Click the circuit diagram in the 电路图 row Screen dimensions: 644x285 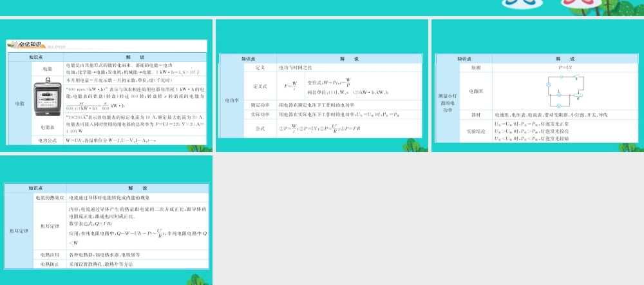(567, 93)
